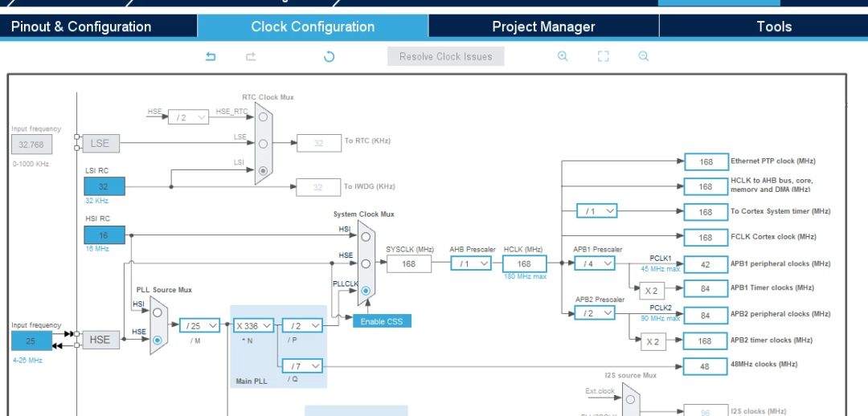Click the Enable CSS button

click(383, 321)
